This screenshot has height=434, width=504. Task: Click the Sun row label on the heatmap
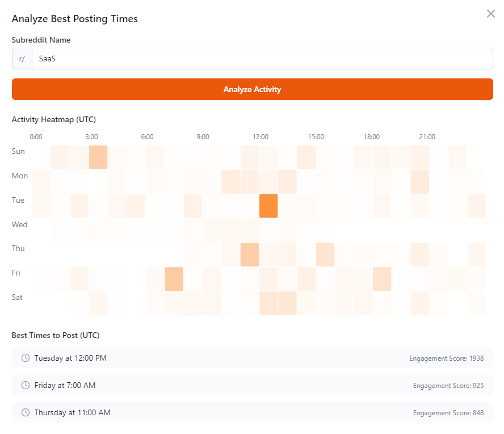(18, 151)
